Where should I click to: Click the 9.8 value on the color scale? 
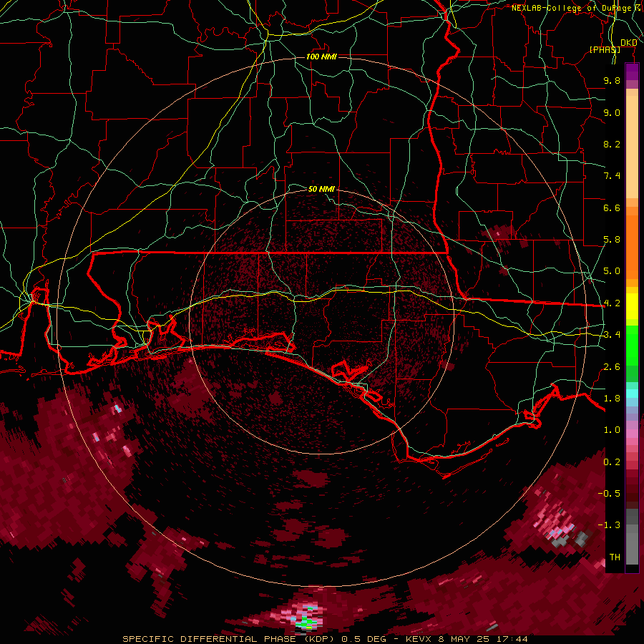612,80
